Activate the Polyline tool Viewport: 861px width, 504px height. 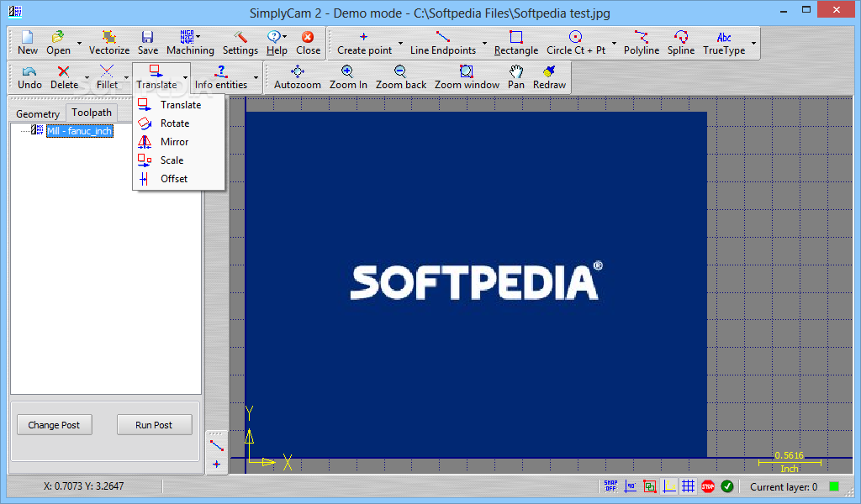[x=641, y=43]
